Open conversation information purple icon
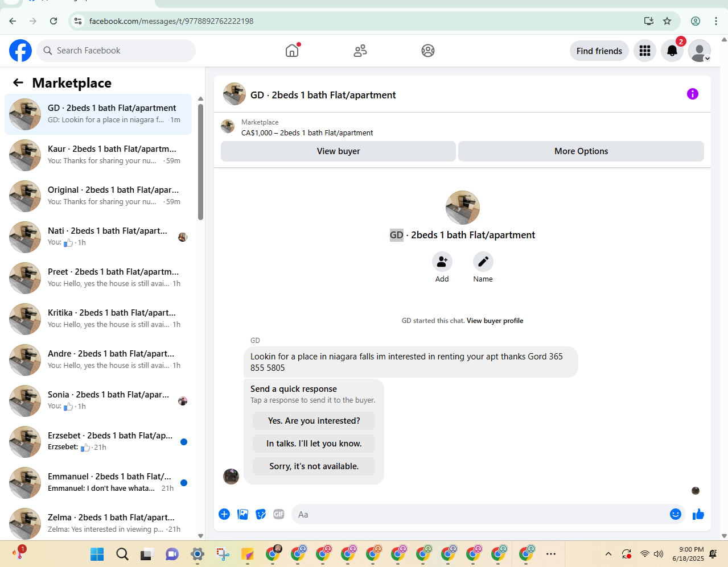Image resolution: width=728 pixels, height=567 pixels. 693,94
